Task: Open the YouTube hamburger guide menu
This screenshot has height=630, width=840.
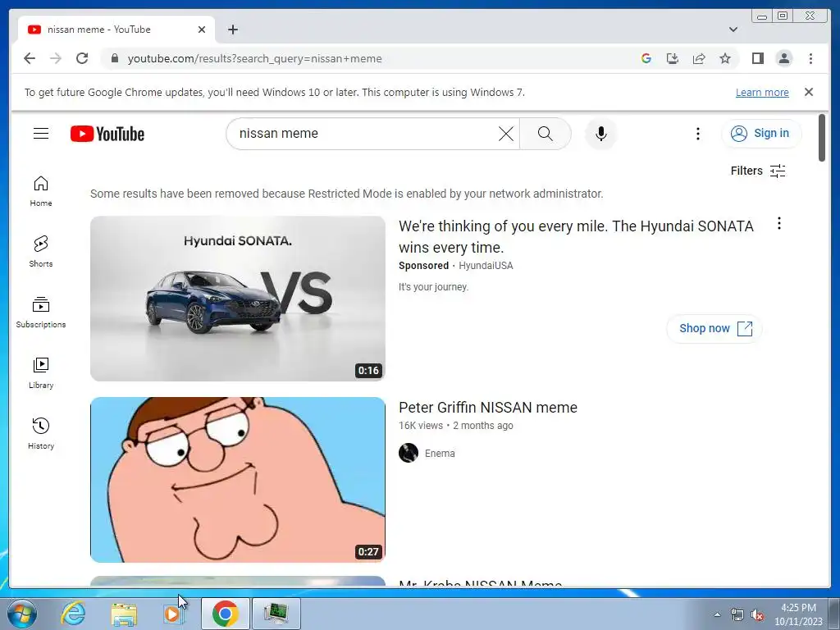Action: [41, 134]
